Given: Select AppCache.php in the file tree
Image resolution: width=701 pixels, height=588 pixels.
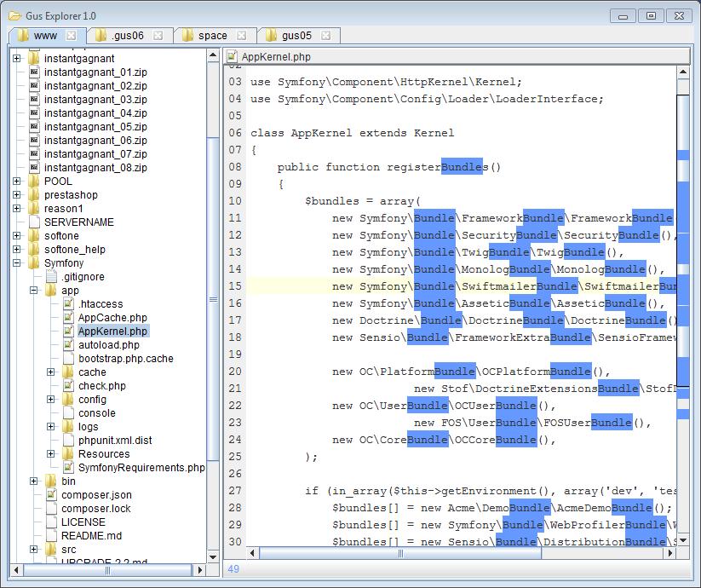Looking at the screenshot, I should (112, 318).
